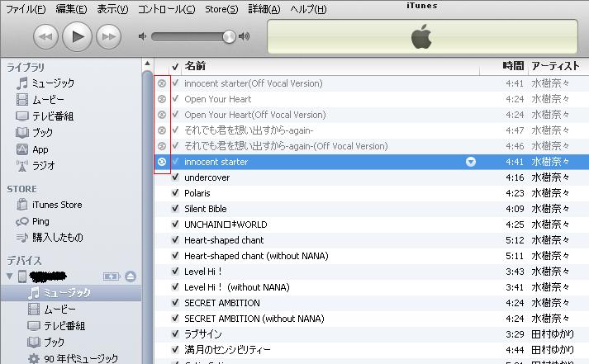Open the ファイル(F) menu
The width and height of the screenshot is (589, 364).
(26, 9)
